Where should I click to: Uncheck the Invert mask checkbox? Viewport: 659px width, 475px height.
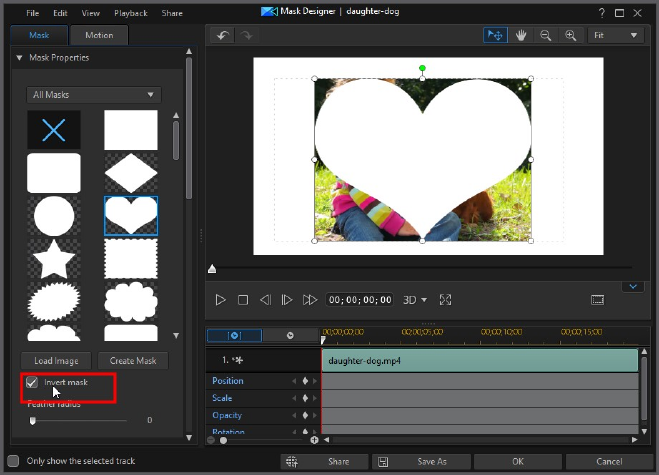coord(32,382)
